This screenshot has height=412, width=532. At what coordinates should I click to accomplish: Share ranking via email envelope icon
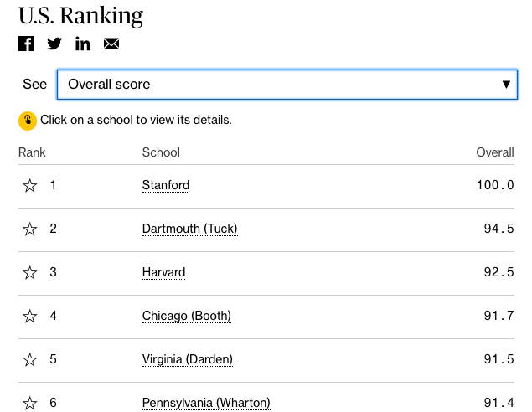[111, 44]
